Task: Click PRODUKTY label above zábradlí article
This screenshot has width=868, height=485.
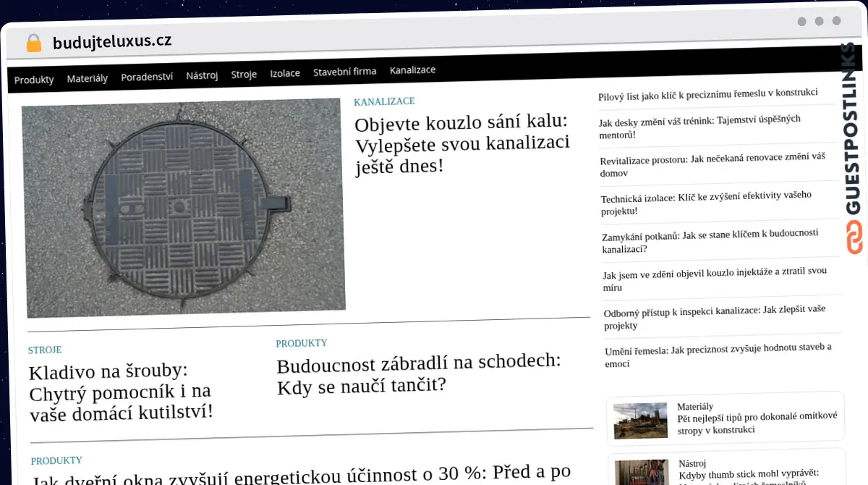Action: click(302, 343)
